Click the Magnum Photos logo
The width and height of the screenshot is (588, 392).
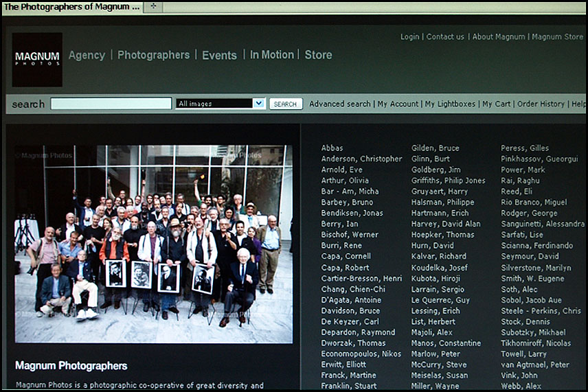tap(37, 60)
